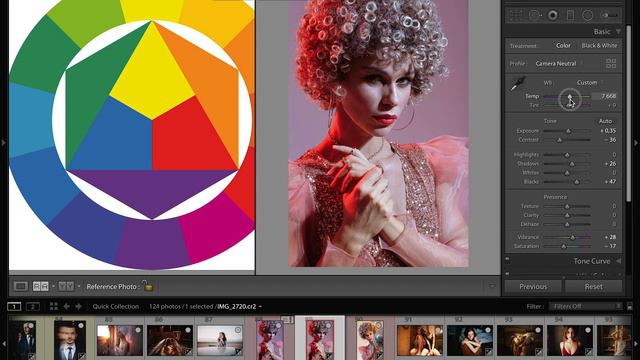
Task: Choose Color treatment
Action: coord(563,46)
